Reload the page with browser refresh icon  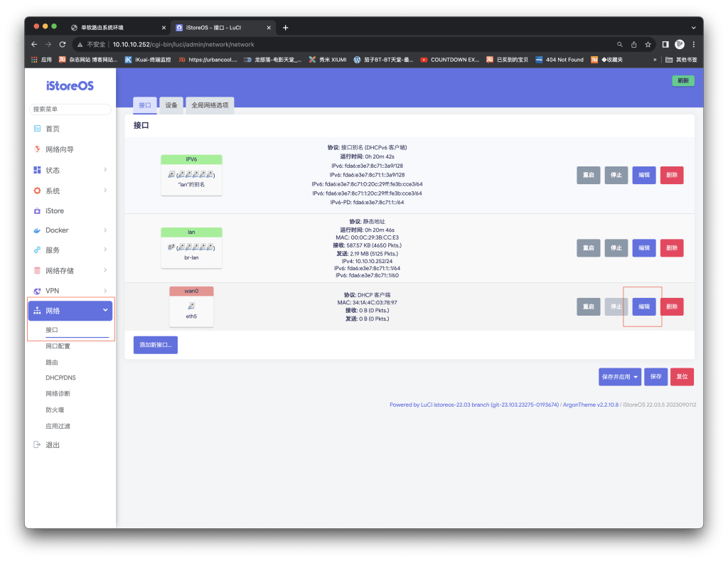tap(63, 44)
